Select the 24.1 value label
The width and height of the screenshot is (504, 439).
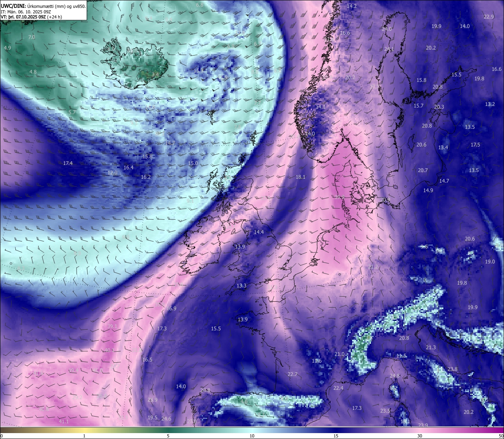pyautogui.click(x=389, y=49)
